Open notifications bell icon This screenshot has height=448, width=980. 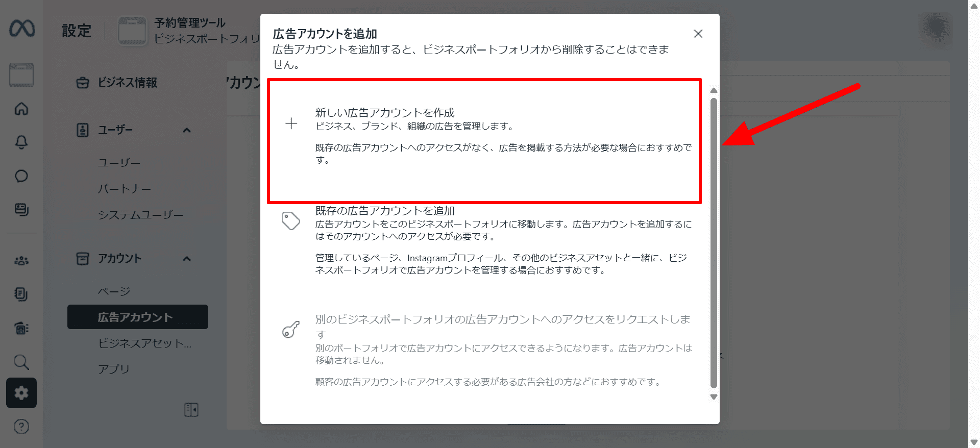[21, 142]
